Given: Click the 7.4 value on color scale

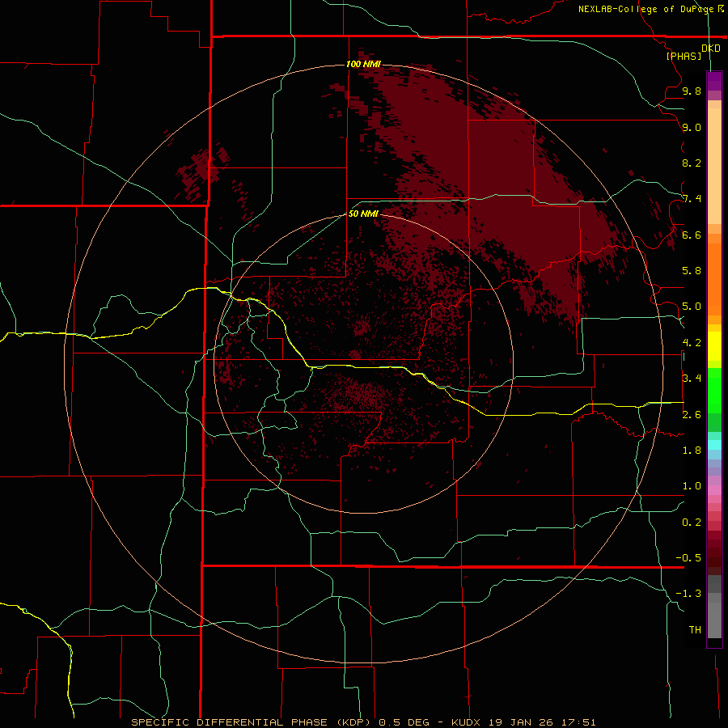Looking at the screenshot, I should pyautogui.click(x=692, y=199).
